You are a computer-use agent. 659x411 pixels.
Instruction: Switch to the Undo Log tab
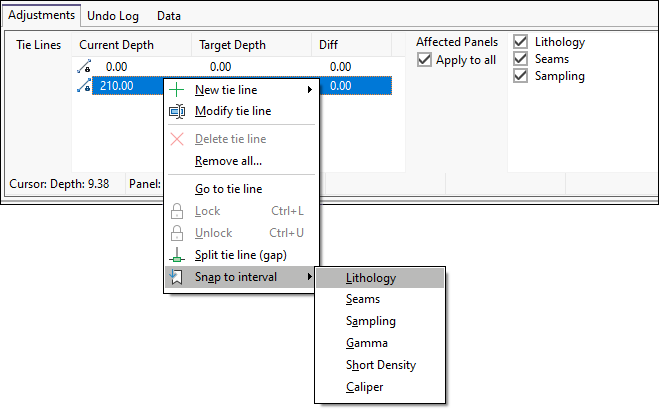[x=113, y=16]
